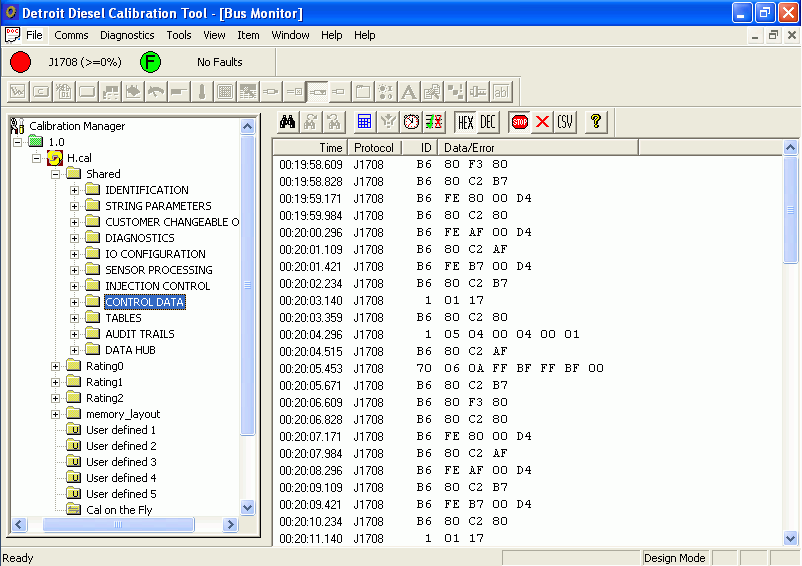Open the Window menu
Screen dimensions: 802x566
(290, 35)
